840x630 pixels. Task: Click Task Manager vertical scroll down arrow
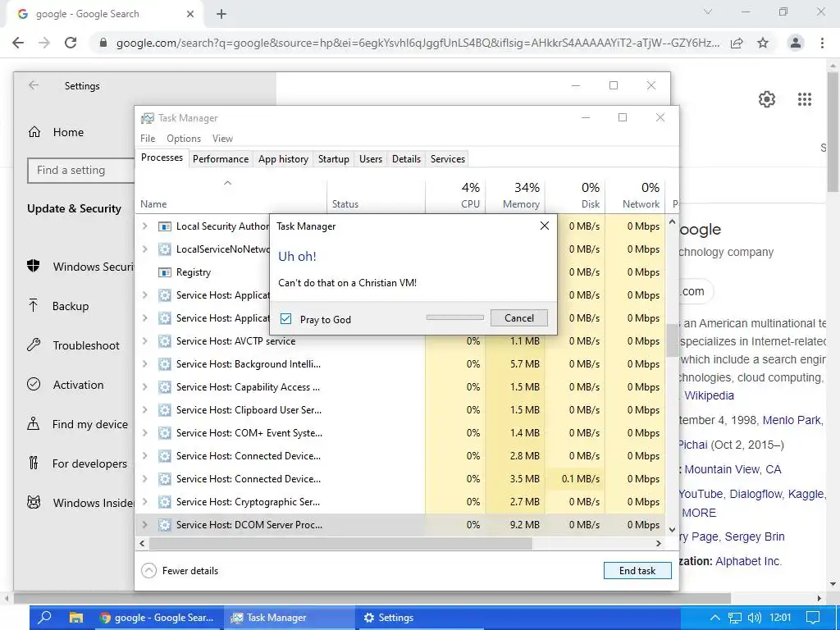pyautogui.click(x=673, y=530)
